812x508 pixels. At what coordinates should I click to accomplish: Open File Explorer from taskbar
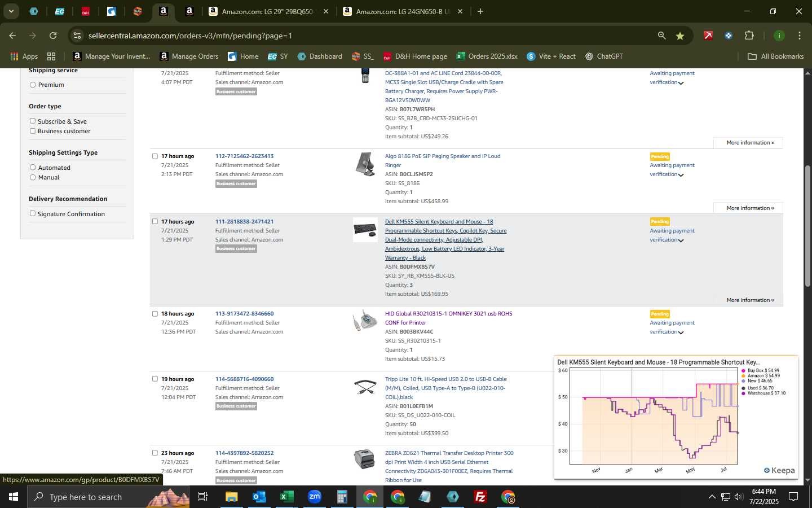pyautogui.click(x=231, y=497)
